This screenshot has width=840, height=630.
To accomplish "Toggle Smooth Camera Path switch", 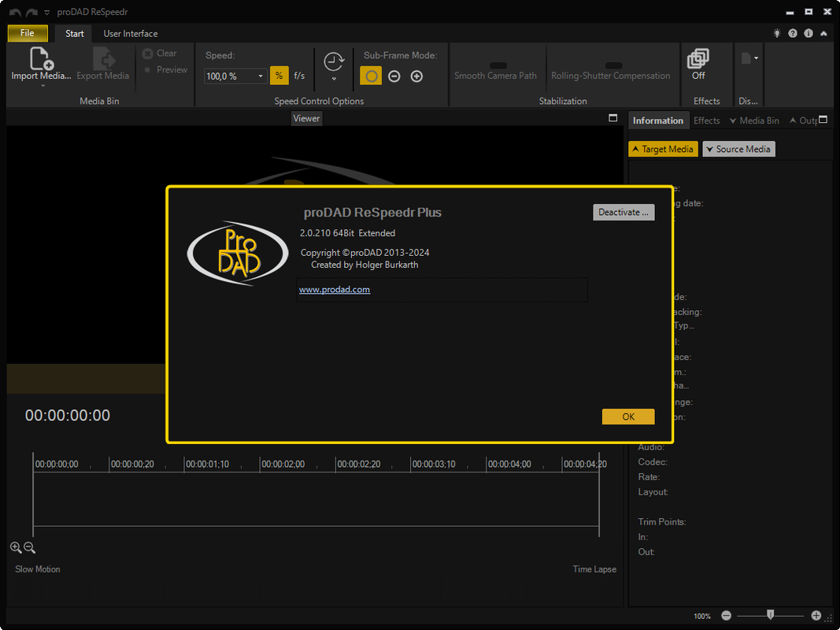I will (x=498, y=65).
